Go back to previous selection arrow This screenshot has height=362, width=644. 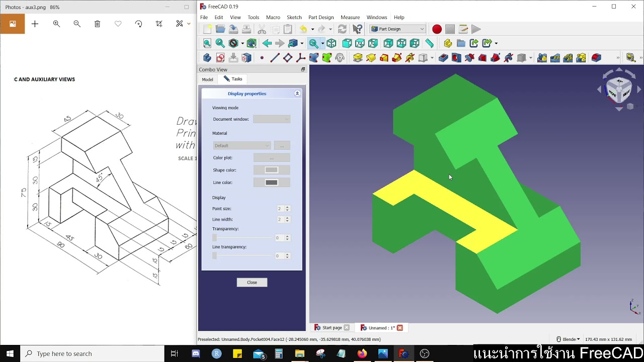[267, 43]
